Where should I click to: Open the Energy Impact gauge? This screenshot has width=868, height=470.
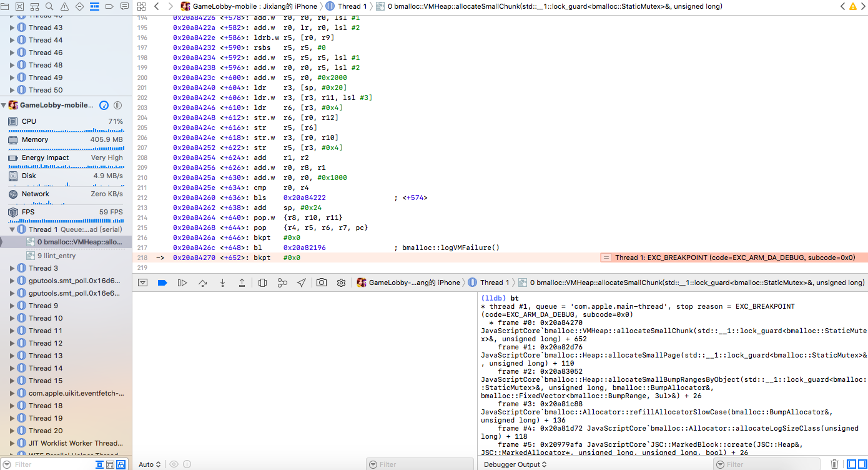66,159
